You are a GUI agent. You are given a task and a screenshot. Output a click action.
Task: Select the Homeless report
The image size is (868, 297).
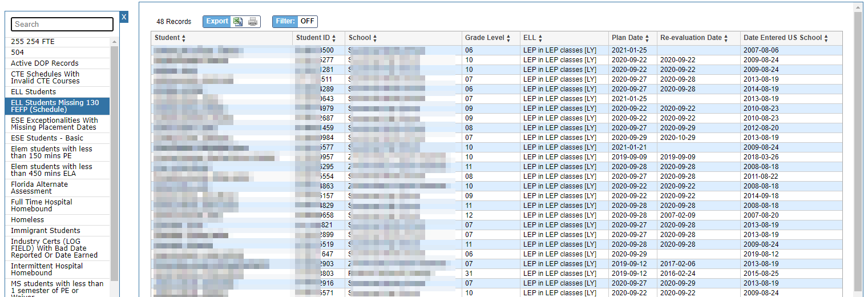coord(57,220)
